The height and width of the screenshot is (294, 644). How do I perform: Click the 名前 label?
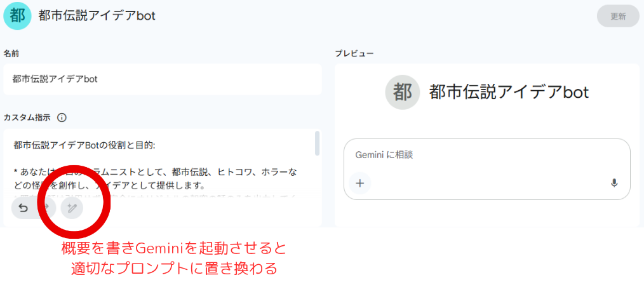[x=11, y=54]
